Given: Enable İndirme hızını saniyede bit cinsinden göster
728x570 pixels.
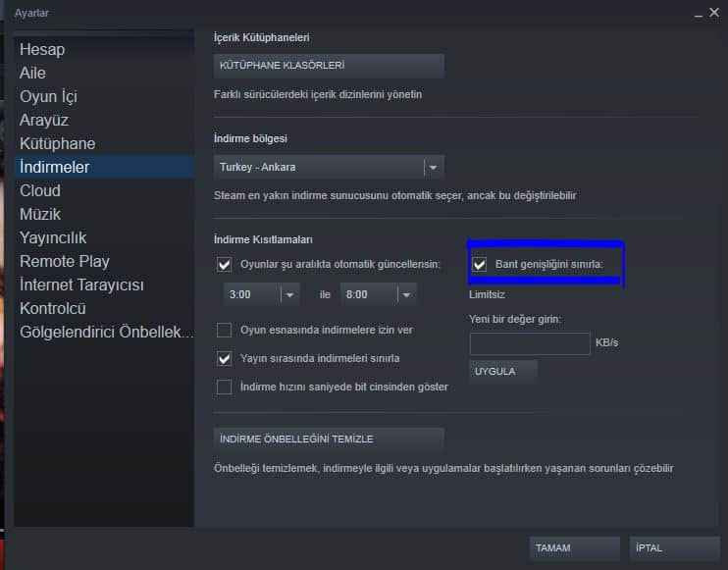Looking at the screenshot, I should point(225,387).
